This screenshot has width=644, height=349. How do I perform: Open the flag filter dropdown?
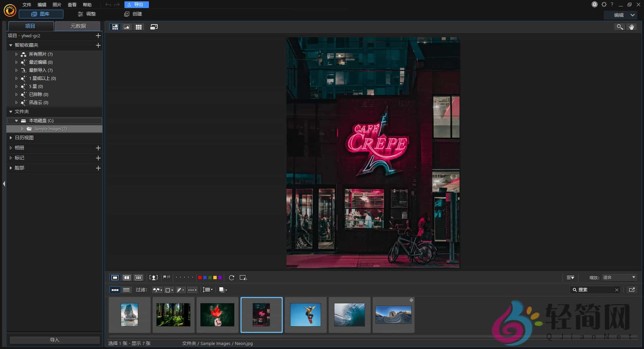coord(157,290)
